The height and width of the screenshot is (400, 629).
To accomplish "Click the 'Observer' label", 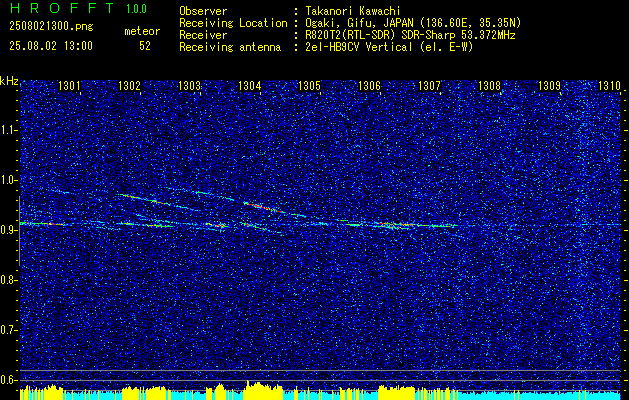I will coord(203,11).
